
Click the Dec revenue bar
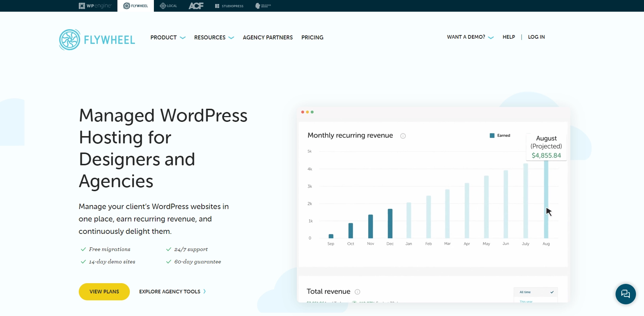click(390, 223)
